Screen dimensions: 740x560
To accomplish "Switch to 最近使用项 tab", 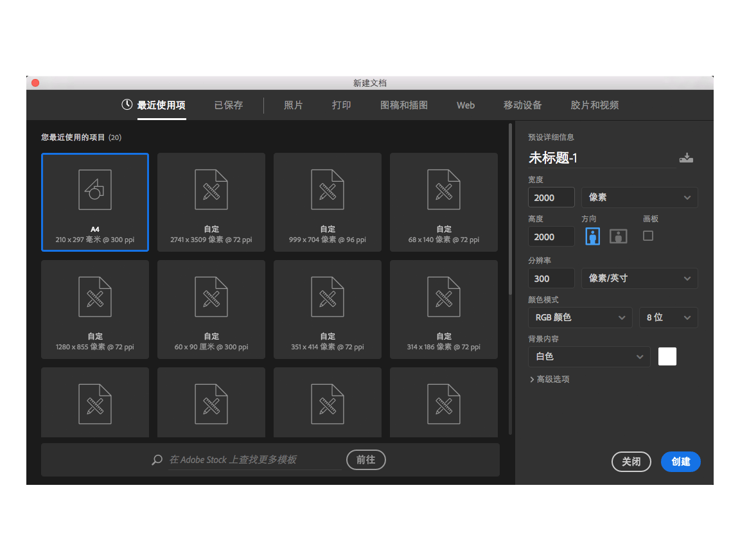I will coord(154,105).
